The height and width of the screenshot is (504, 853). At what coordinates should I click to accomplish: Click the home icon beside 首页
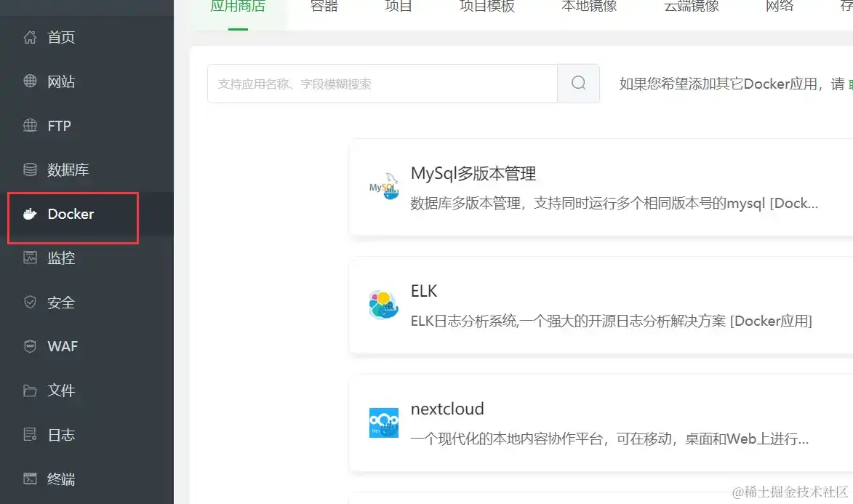point(30,37)
